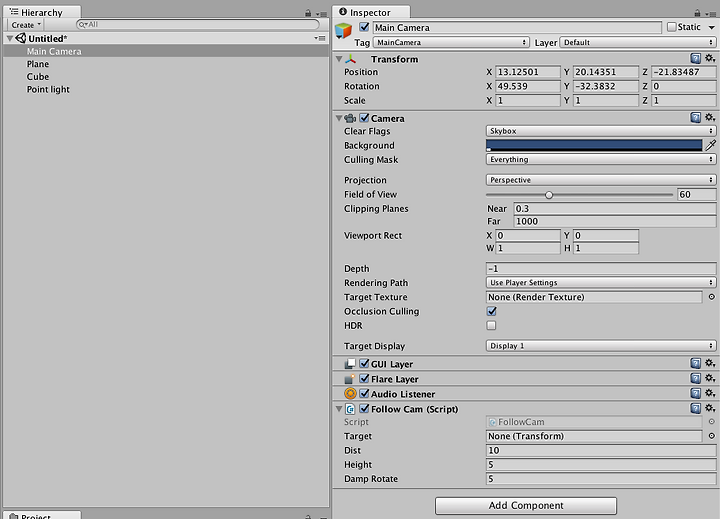The height and width of the screenshot is (519, 720).
Task: Open the Untitled scene options menu icon
Action: coord(320,39)
